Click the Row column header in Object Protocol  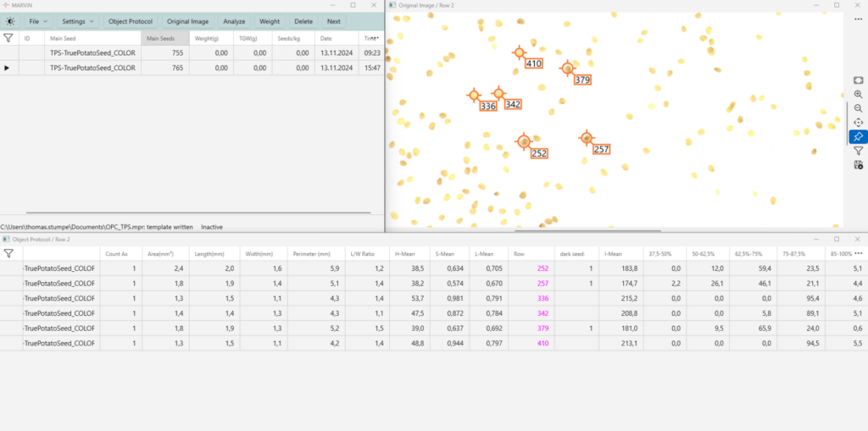(x=531, y=254)
